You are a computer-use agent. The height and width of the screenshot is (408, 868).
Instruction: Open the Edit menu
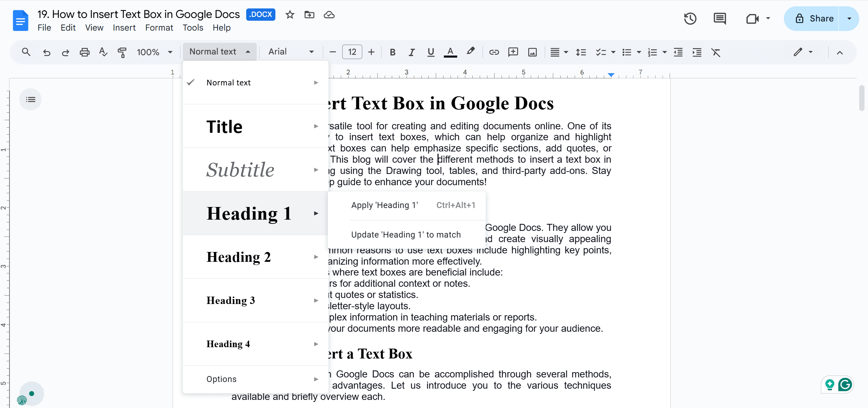pos(68,28)
